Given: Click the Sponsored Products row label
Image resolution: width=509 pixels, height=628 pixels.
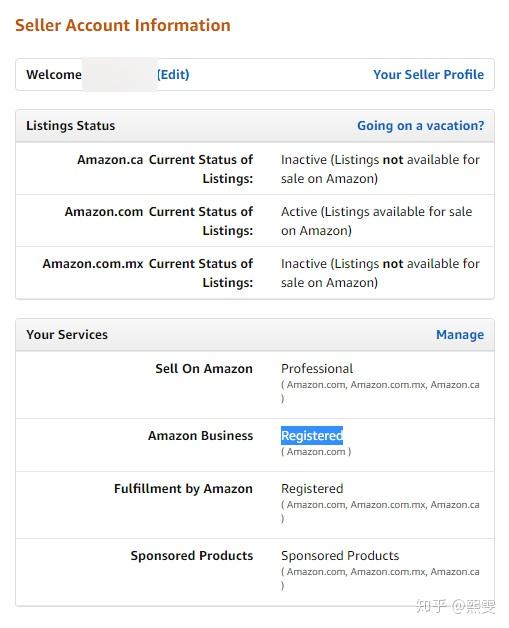Looking at the screenshot, I should click(x=191, y=556).
